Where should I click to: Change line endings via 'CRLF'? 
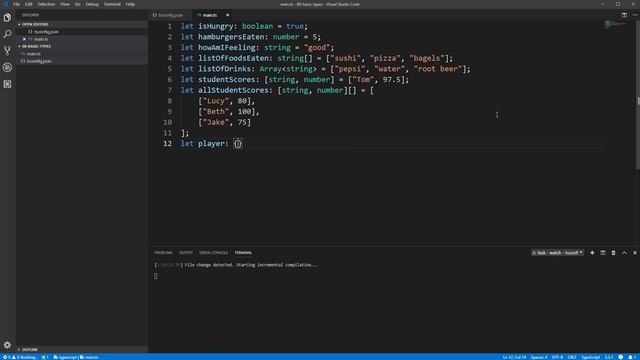572,357
